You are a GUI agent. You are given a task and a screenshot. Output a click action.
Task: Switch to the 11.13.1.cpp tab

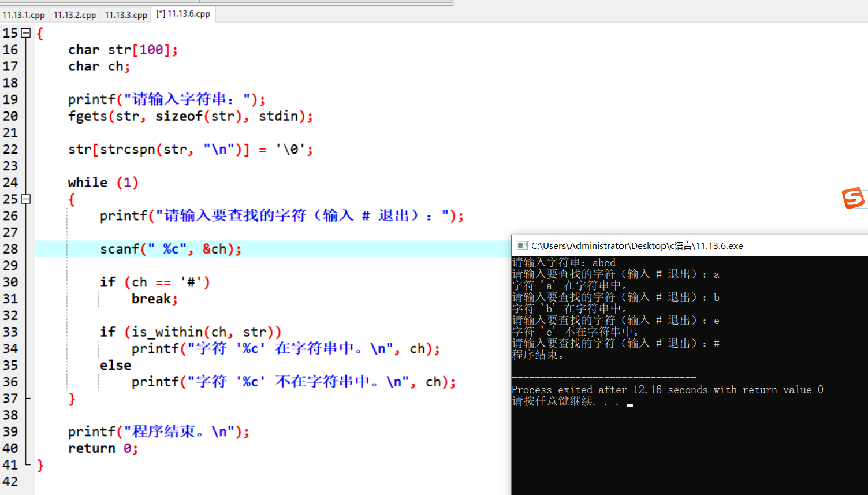point(24,15)
